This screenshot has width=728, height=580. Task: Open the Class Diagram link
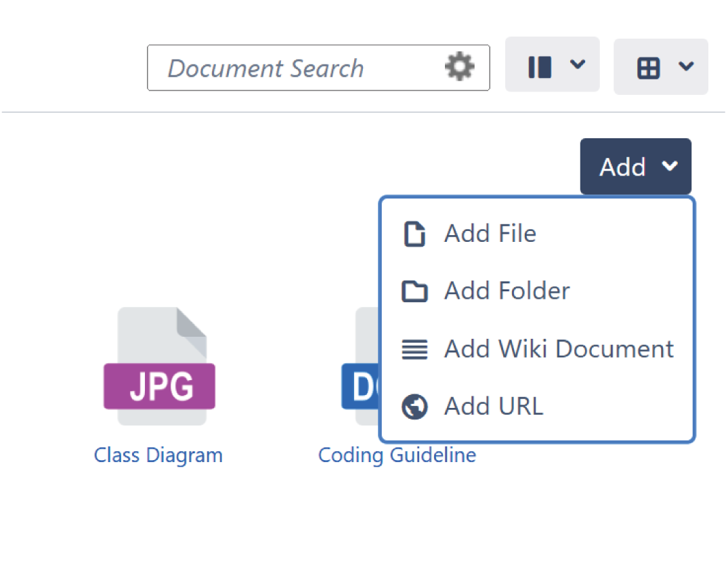[158, 455]
